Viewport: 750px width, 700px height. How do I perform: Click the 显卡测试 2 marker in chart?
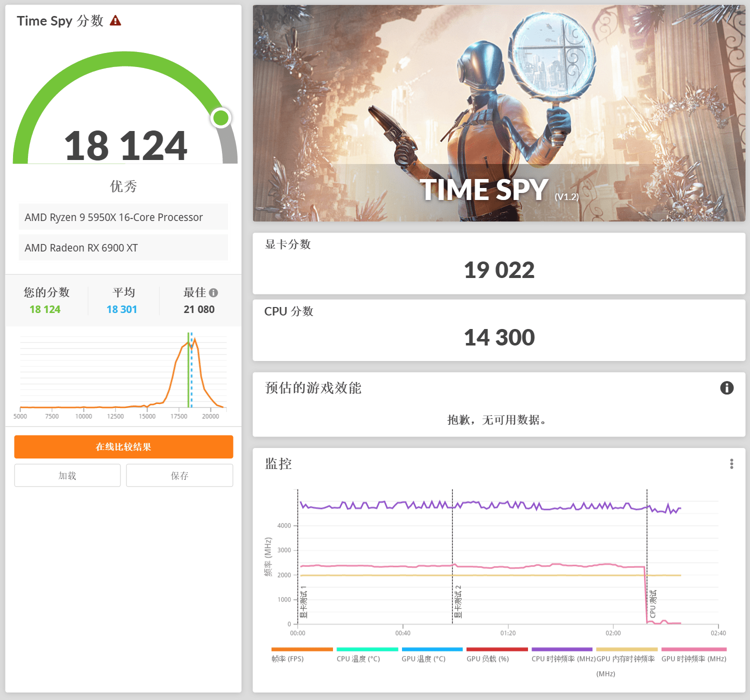(457, 602)
